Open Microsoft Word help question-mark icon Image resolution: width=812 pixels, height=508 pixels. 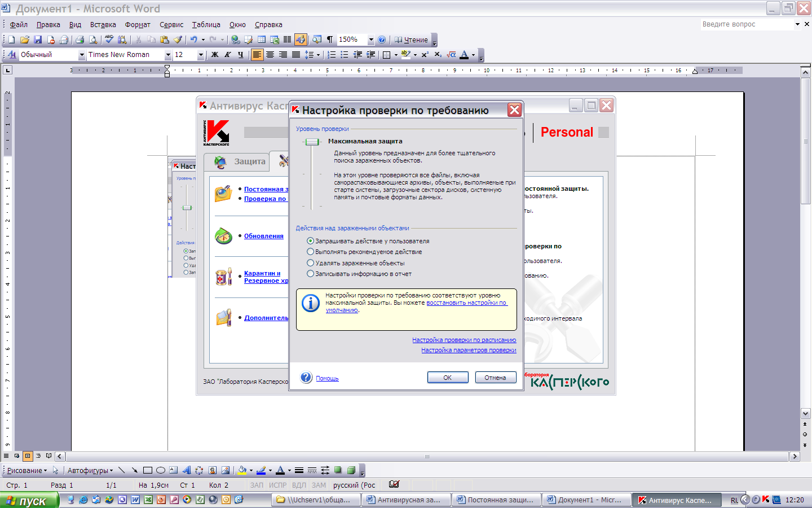pyautogui.click(x=382, y=40)
